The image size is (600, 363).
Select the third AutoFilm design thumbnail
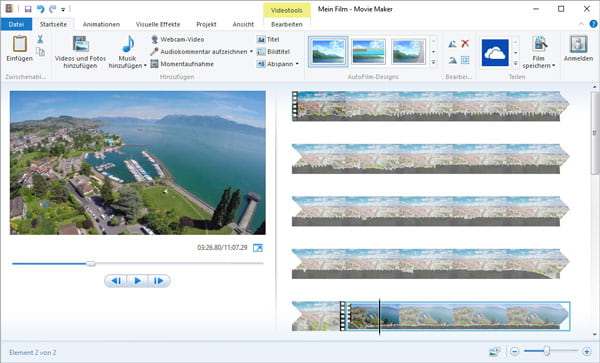[x=409, y=51]
